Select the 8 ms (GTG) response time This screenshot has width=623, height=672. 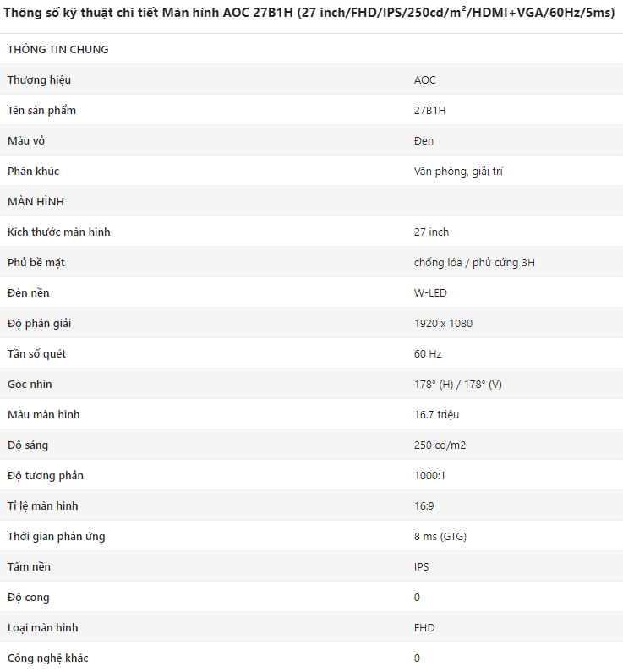point(440,536)
